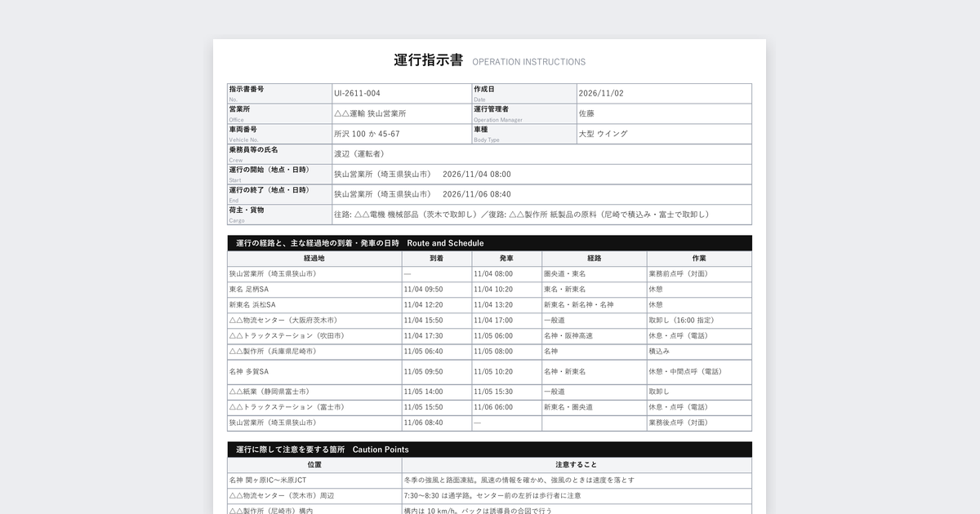The image size is (980, 514).
Task: Click the 運行の開始（地点・日時） label
Action: [x=269, y=170]
